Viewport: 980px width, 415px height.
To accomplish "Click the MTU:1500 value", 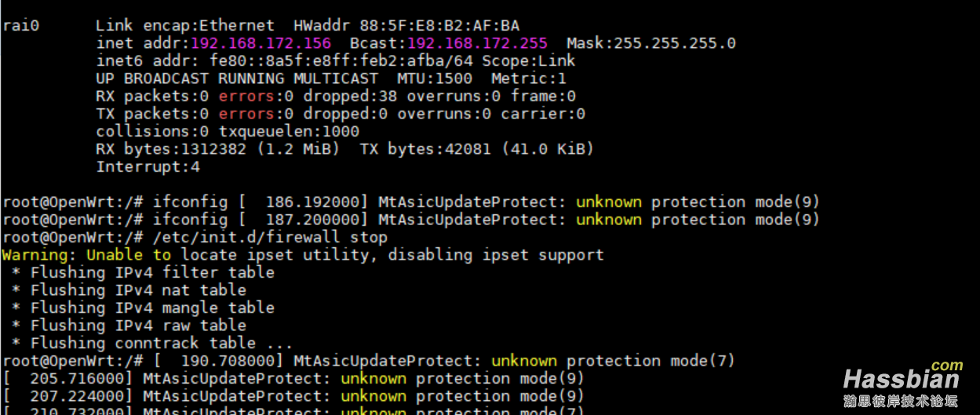I will click(x=435, y=78).
